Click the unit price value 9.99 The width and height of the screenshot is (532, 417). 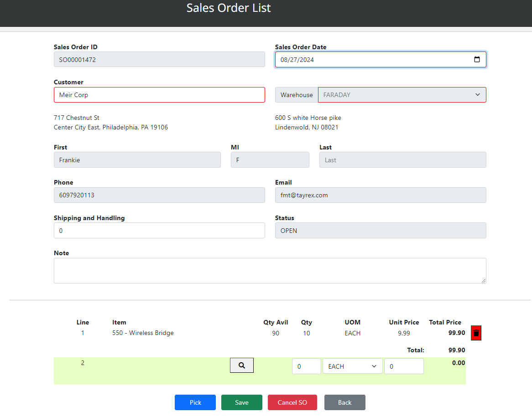tap(404, 333)
